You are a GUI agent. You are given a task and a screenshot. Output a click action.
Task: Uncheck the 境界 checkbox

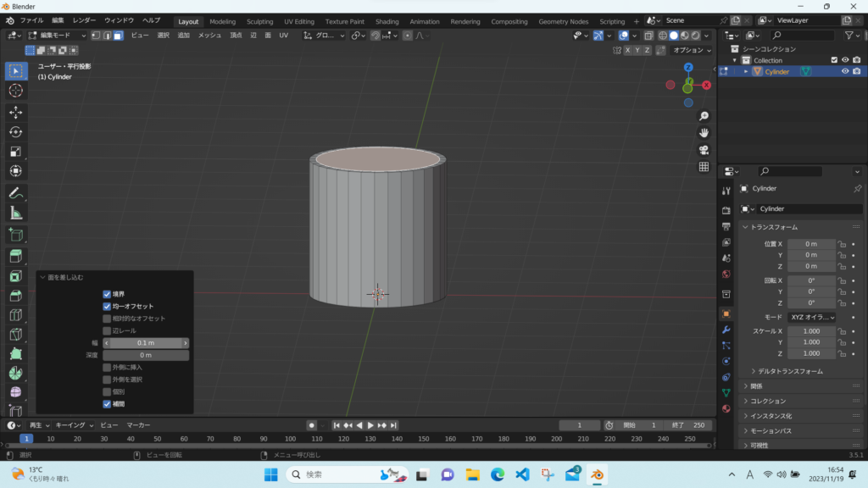(107, 294)
